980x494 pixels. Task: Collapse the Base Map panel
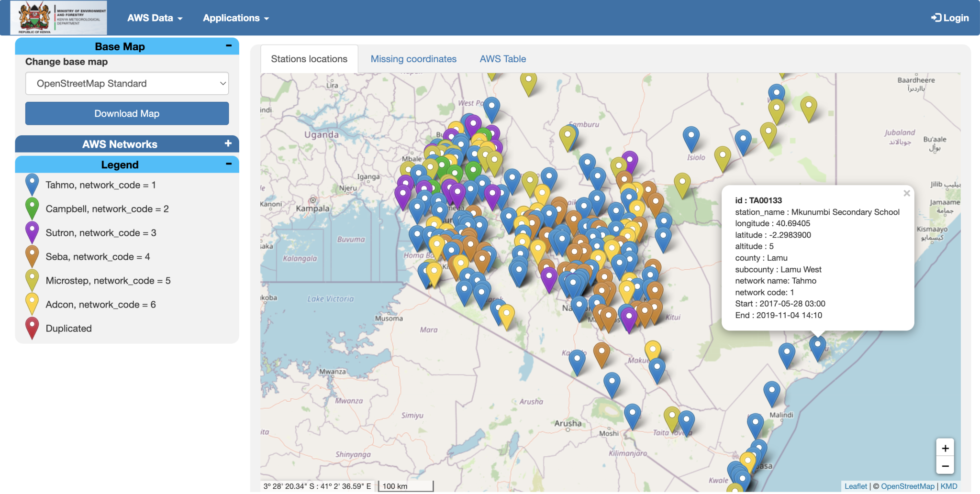coord(228,45)
